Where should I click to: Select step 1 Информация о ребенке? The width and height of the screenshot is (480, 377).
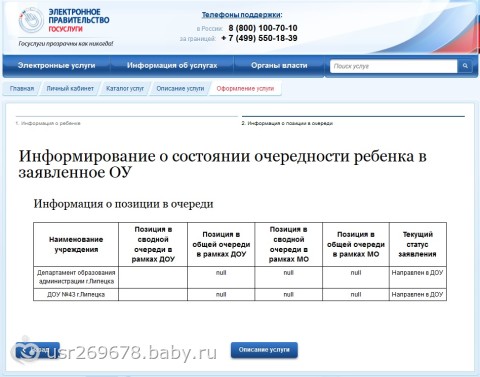click(48, 123)
